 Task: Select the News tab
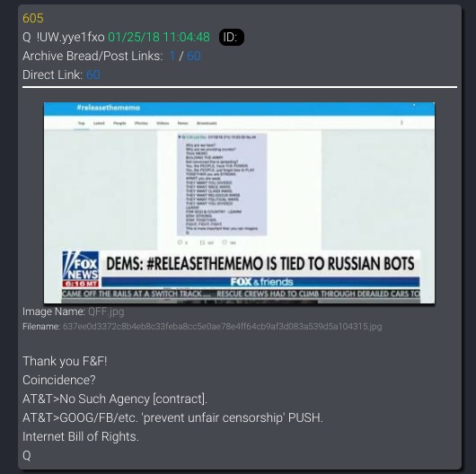(182, 123)
